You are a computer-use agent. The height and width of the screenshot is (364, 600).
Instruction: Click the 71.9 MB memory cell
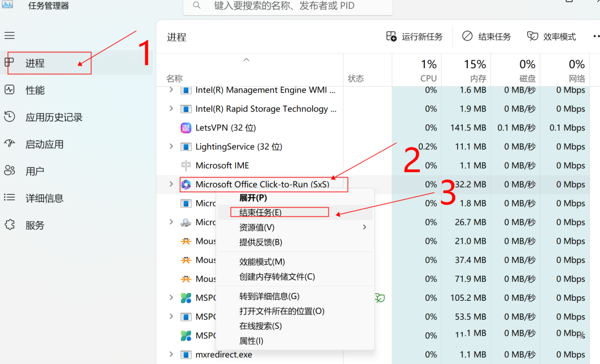(x=471, y=279)
